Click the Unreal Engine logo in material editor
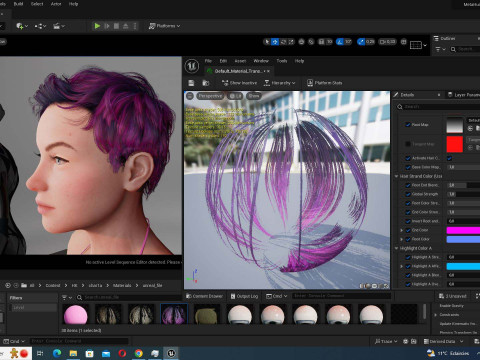480x360 pixels. 192,66
